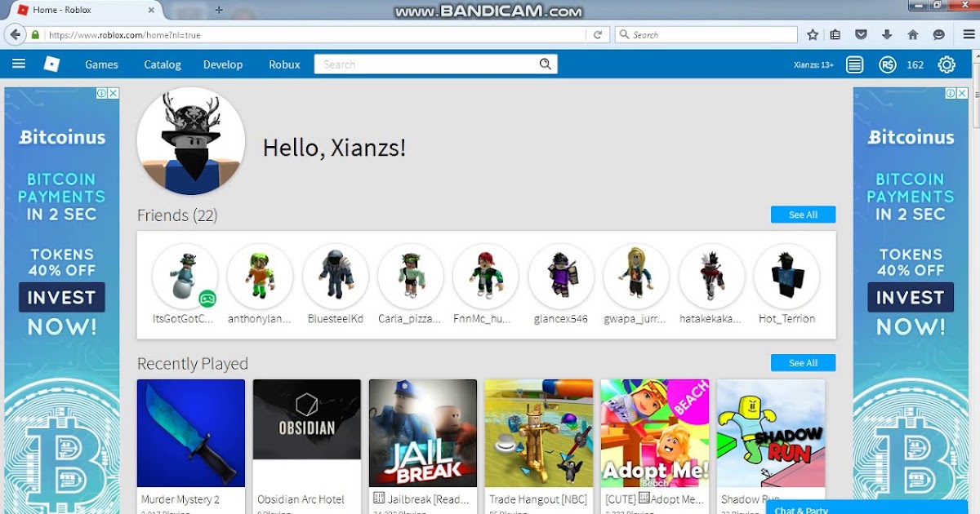The width and height of the screenshot is (980, 514).
Task: Click the chat bubble icon in Firefox toolbar
Action: pyautogui.click(x=939, y=35)
